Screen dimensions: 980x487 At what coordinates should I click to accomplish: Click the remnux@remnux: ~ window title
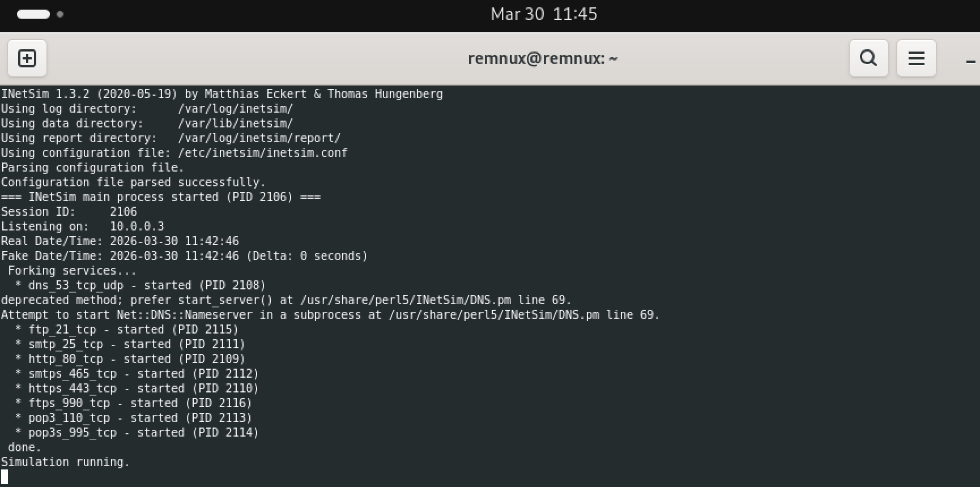coord(542,58)
